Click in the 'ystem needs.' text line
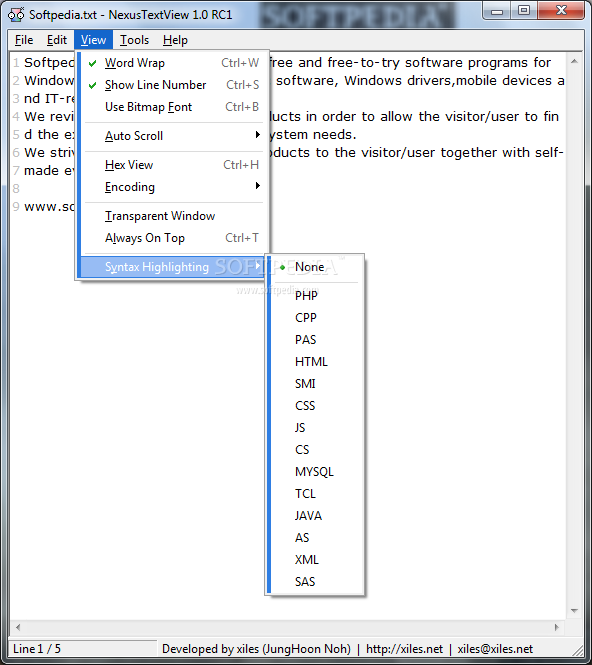 pyautogui.click(x=313, y=135)
